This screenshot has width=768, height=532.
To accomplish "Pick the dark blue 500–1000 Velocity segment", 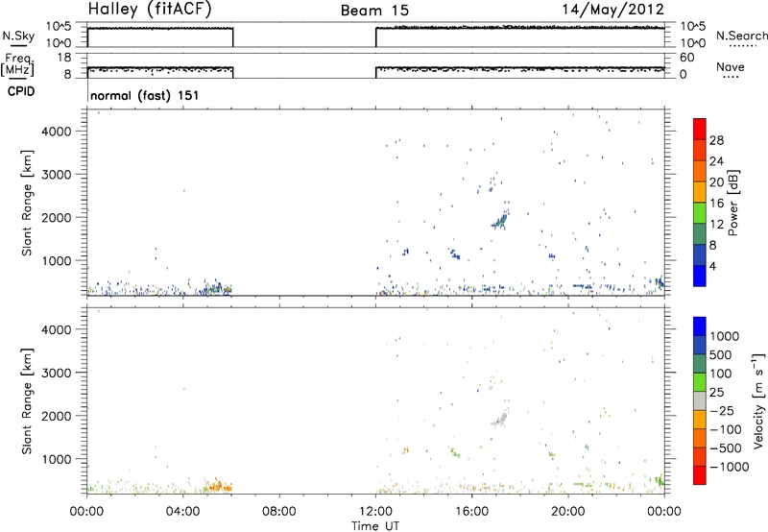I will coord(700,346).
